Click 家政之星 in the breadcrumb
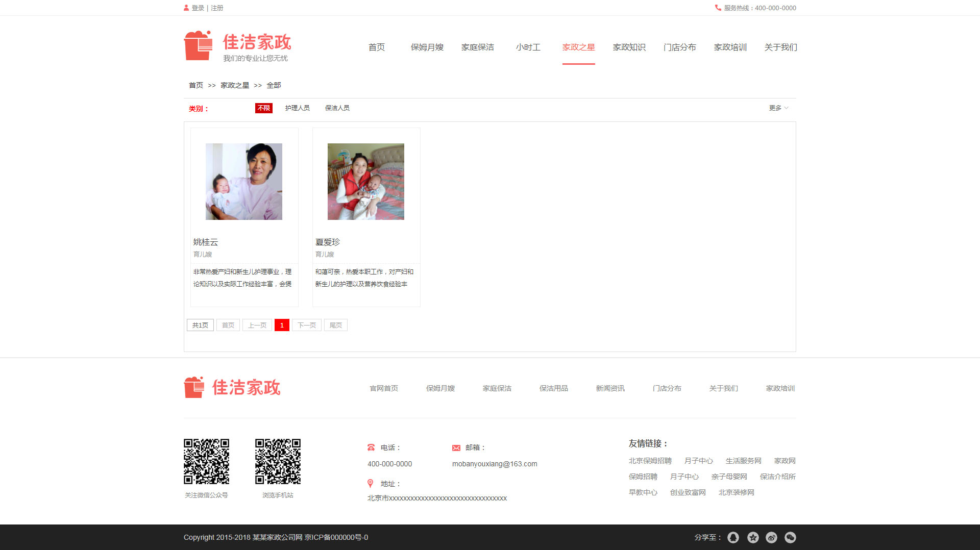 235,85
